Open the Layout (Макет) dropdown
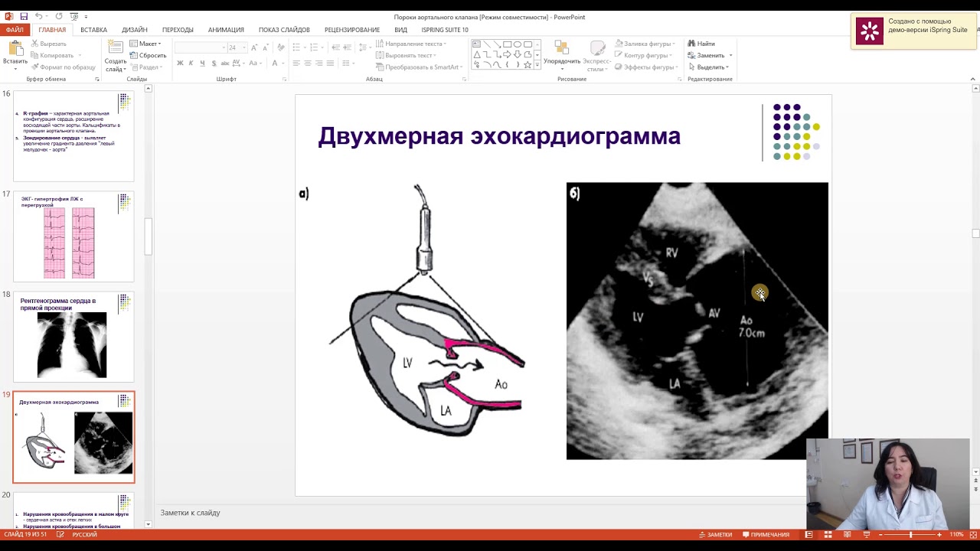This screenshot has width=980, height=551. click(x=145, y=44)
